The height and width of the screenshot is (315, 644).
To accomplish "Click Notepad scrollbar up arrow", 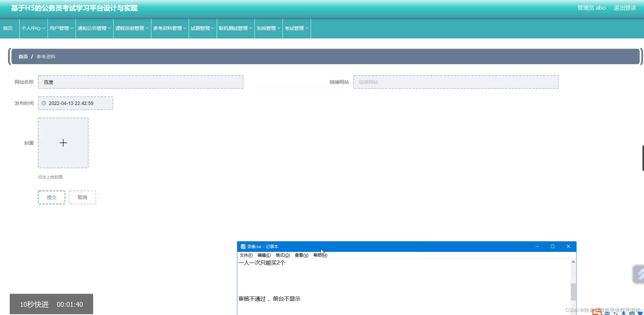I will tap(573, 262).
